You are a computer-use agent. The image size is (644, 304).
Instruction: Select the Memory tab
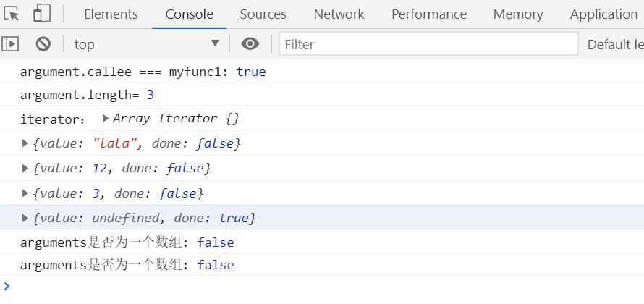518,14
